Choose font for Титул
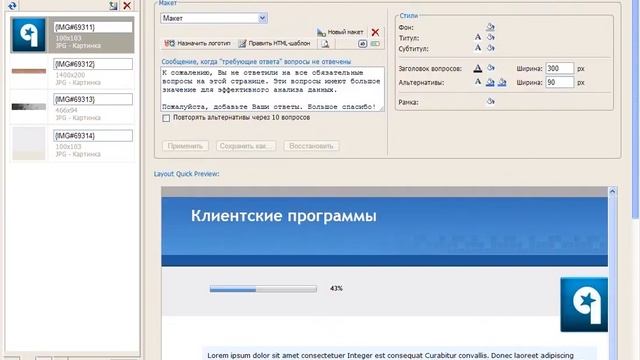Viewport: 640px width, 360px height. pos(478,37)
